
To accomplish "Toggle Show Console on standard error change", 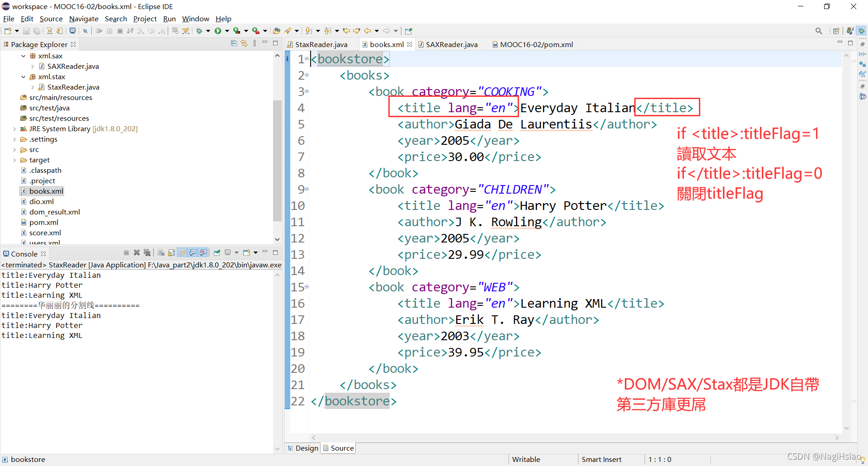I will (x=203, y=252).
